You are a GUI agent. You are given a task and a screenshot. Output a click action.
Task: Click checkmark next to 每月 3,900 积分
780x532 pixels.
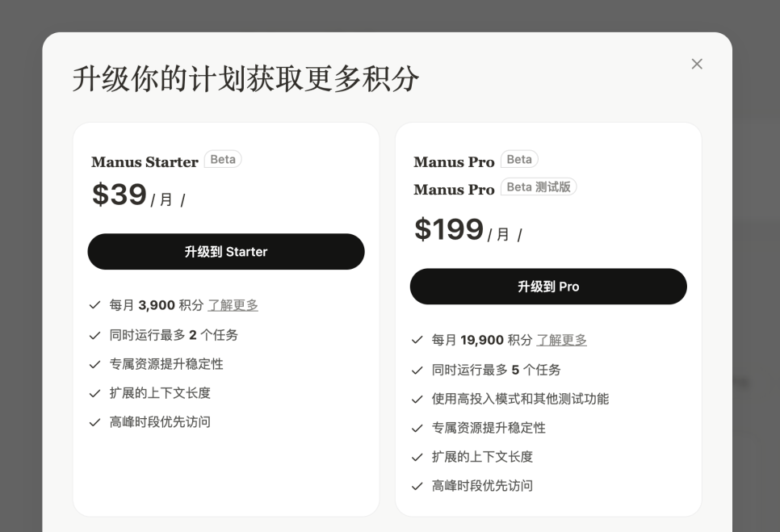(94, 305)
